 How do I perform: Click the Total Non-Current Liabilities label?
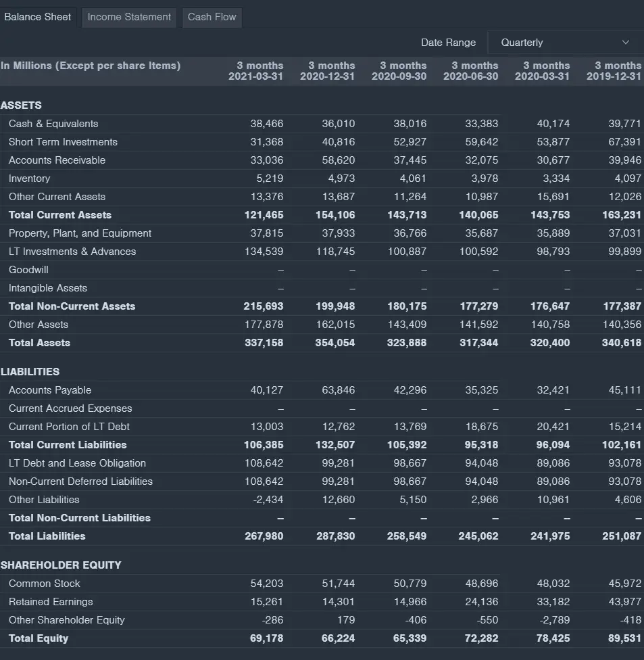pyautogui.click(x=80, y=518)
